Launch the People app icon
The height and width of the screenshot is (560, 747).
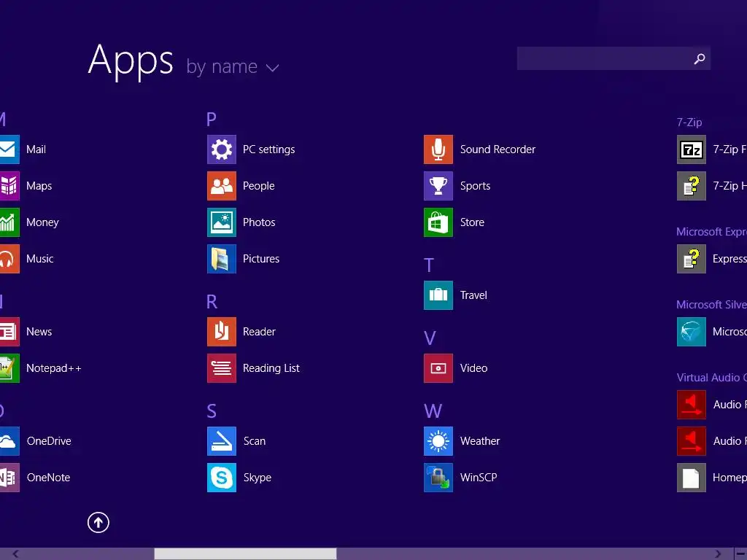click(x=222, y=186)
